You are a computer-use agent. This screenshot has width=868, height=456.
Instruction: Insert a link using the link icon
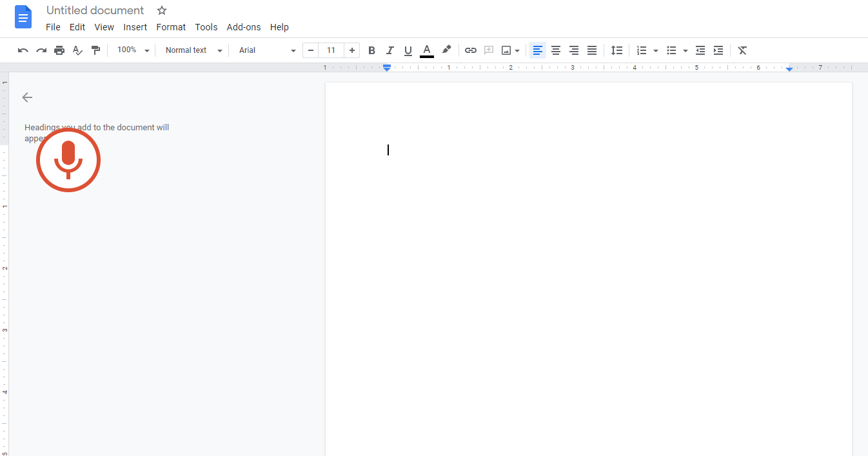470,50
